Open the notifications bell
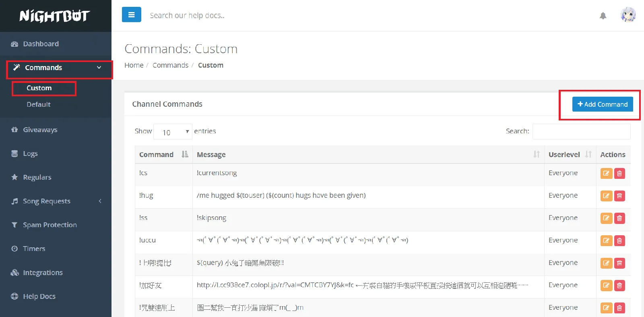 tap(603, 16)
